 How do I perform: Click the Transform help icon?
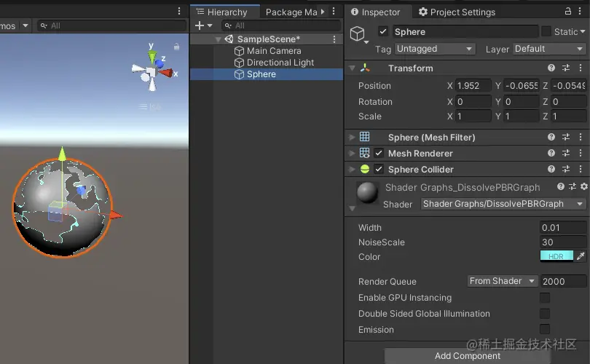coord(551,68)
